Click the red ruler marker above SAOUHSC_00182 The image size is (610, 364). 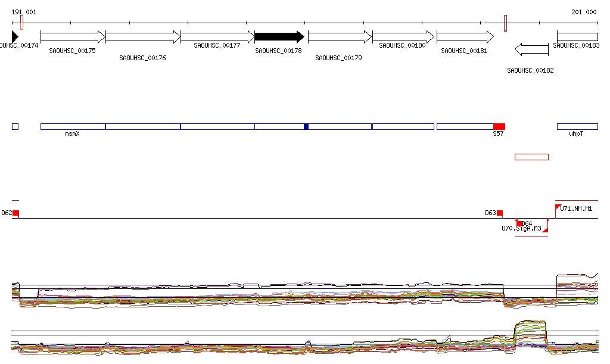tap(505, 23)
